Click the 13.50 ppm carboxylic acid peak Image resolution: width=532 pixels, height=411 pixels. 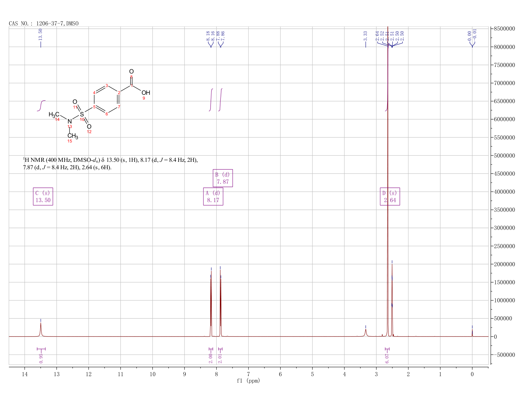tap(41, 329)
